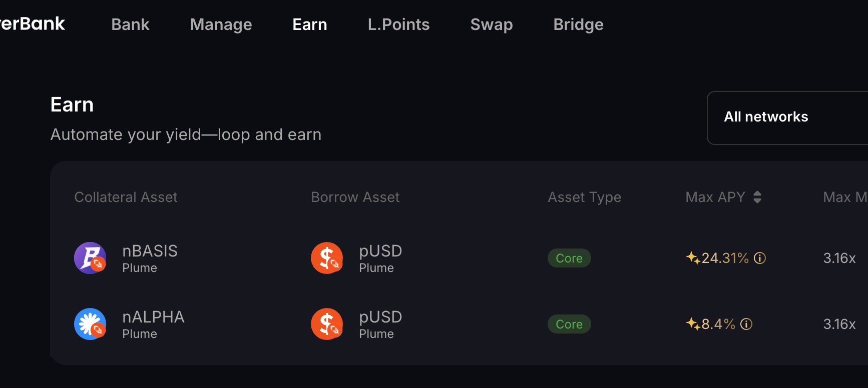
Task: Select the Earn navigation tab
Action: [309, 24]
